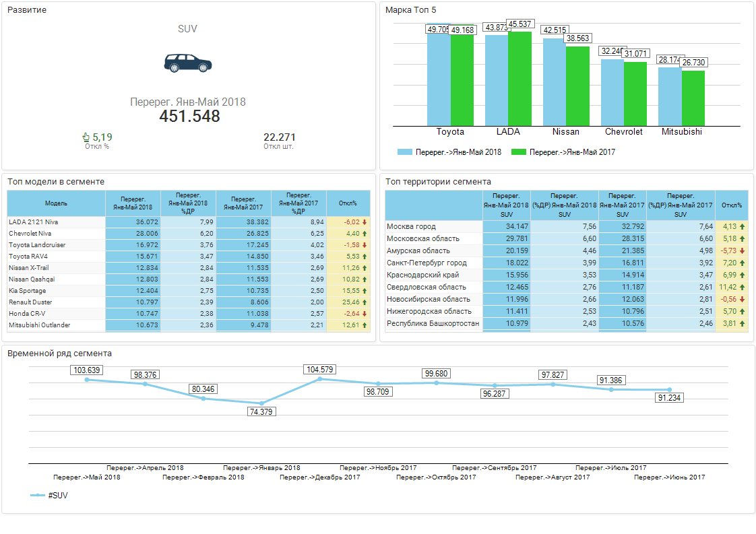Click the Mitsubishi label on chart axis
This screenshot has height=534, width=756.
pyautogui.click(x=681, y=132)
